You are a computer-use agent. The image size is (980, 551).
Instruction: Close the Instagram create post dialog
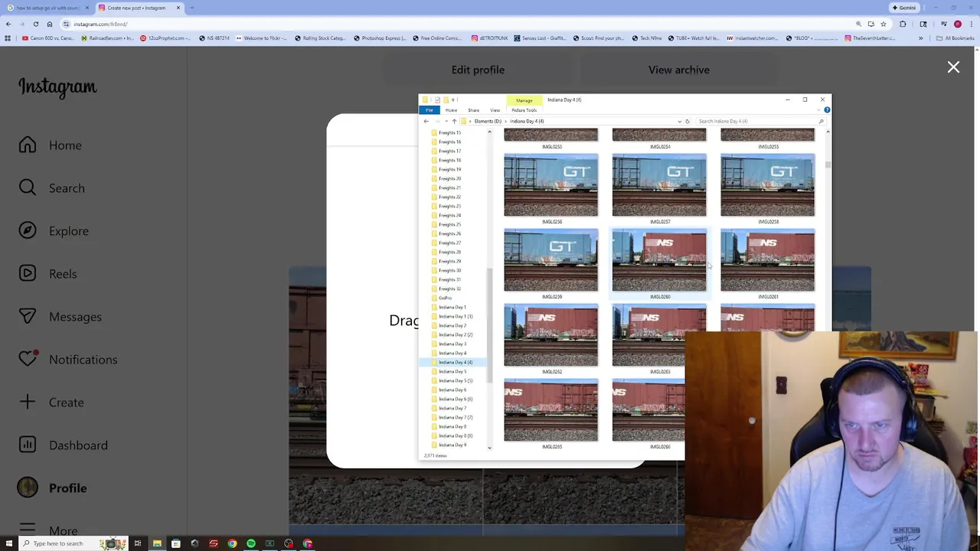[953, 67]
